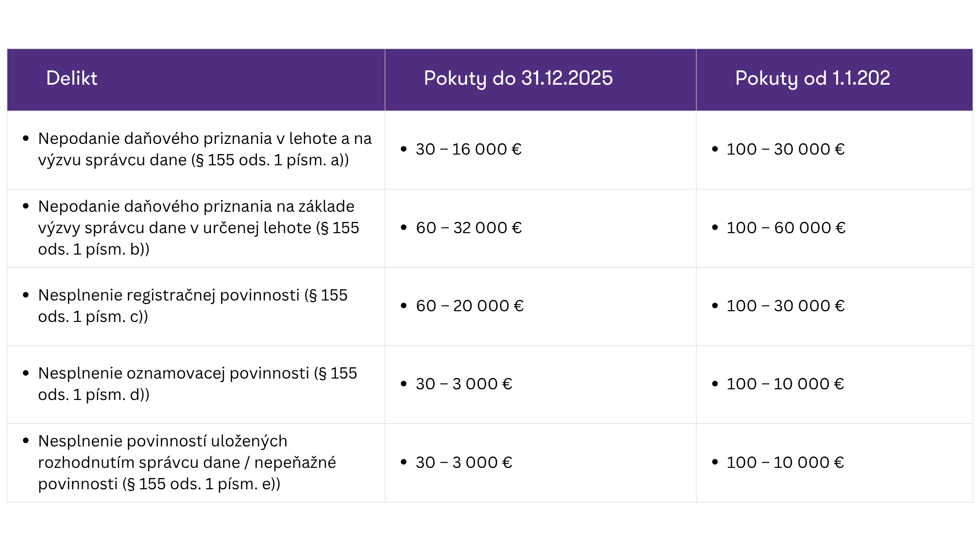Viewport: 980px width, 551px height.
Task: Click the bullet before "30 – 16 000 €"
Action: [x=404, y=149]
